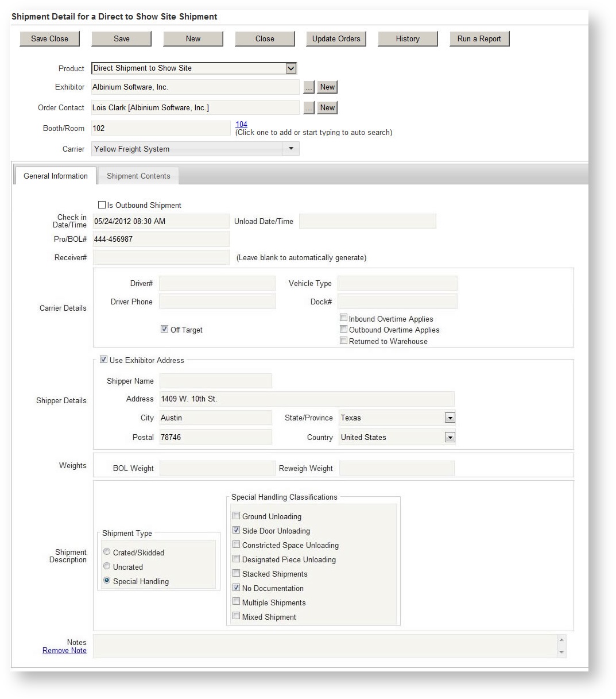Click the 104 booth link
Viewport: 616px width, 699px height.
pos(241,124)
